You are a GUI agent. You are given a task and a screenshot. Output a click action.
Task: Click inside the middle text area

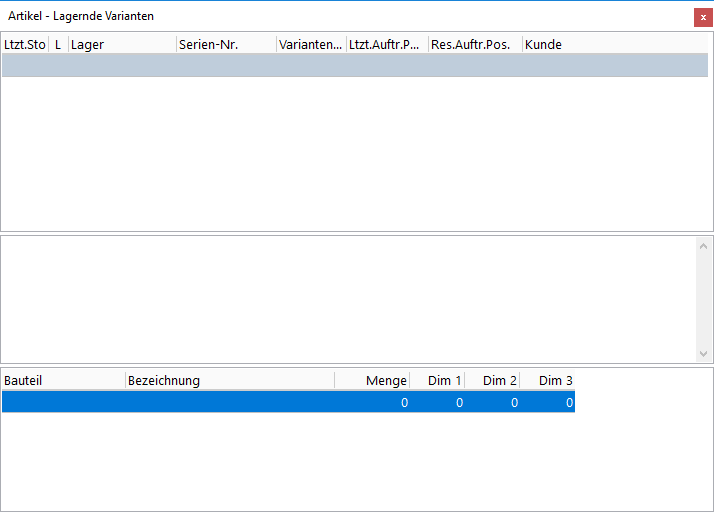click(x=348, y=299)
